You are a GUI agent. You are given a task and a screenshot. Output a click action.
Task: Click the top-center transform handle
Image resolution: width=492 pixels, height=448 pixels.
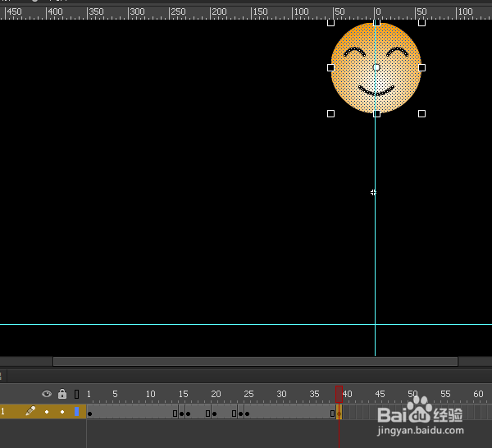[x=376, y=23]
